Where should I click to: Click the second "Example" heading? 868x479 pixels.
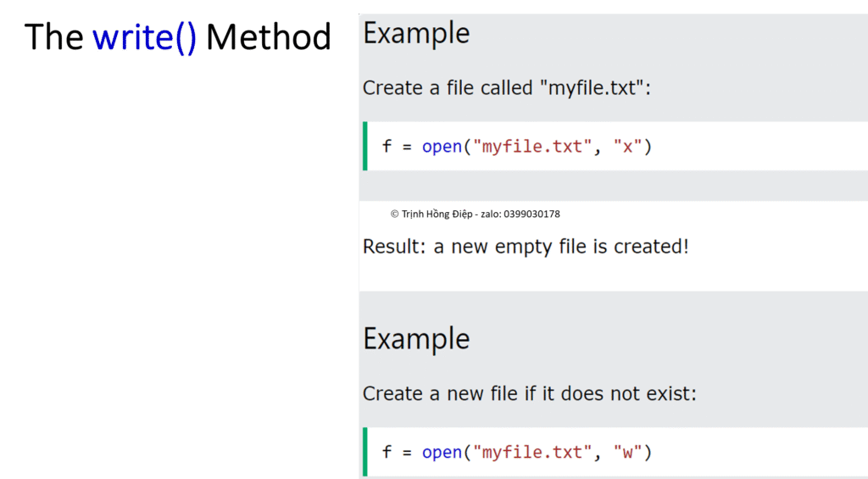pos(415,338)
